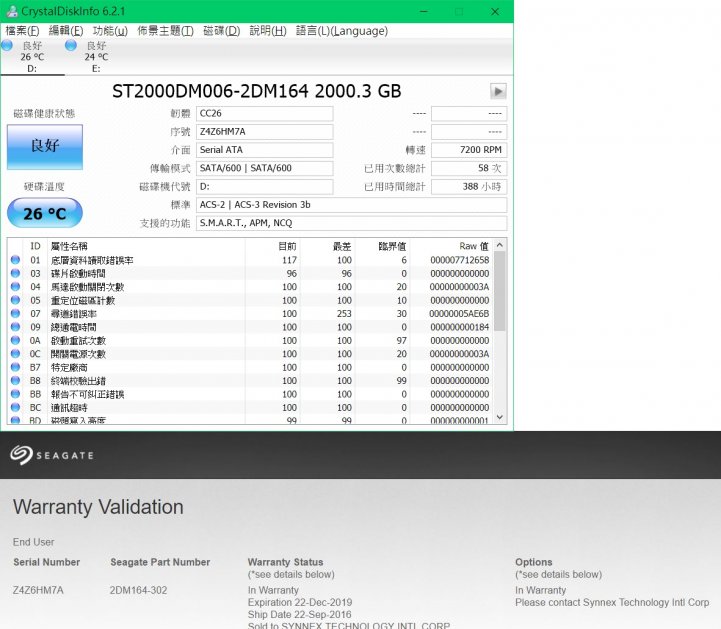Open the 磁碟(D) menu
Viewport: 721px width, 629px height.
[221, 31]
